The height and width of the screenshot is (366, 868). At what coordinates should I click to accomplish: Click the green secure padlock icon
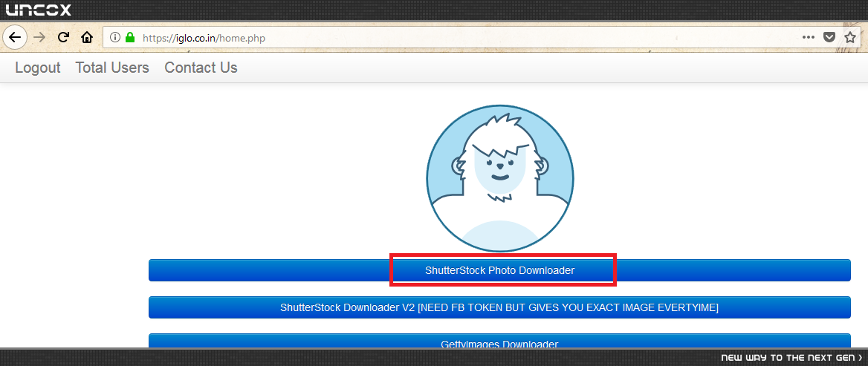click(x=130, y=38)
